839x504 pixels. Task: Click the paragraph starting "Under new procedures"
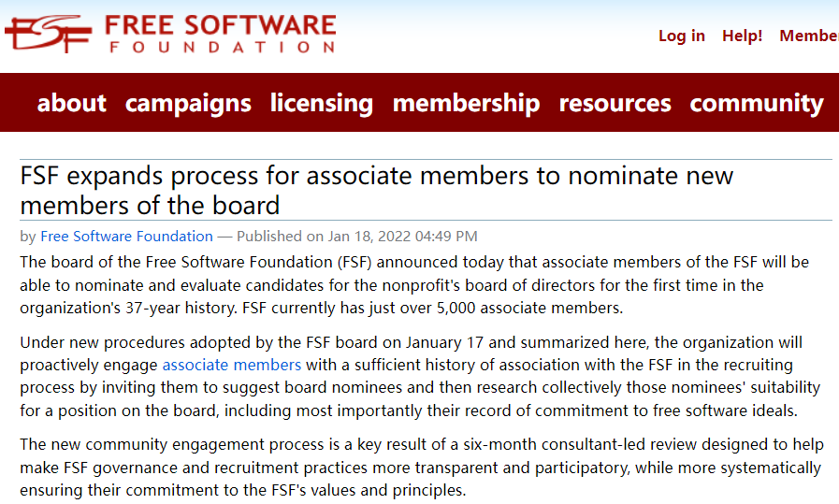click(412, 376)
